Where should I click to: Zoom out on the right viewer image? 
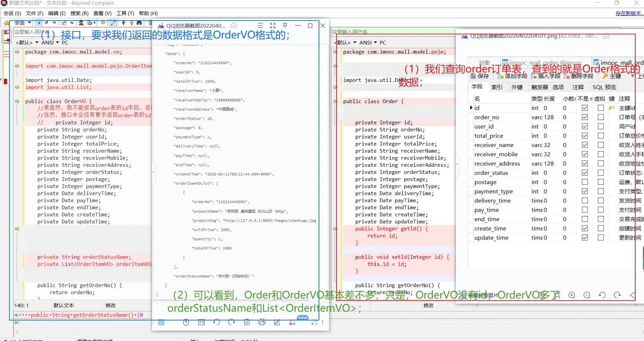(x=587, y=295)
